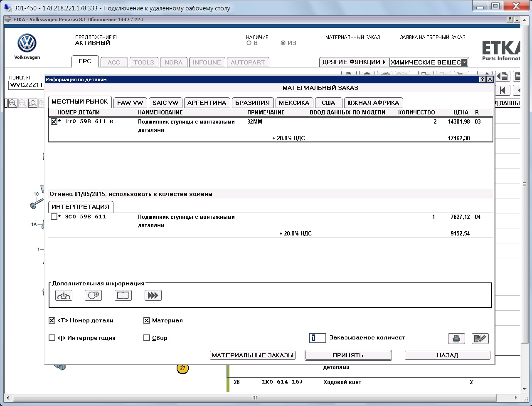Click the part number 1K0 614 167
This screenshot has width=532, height=406.
point(282,382)
